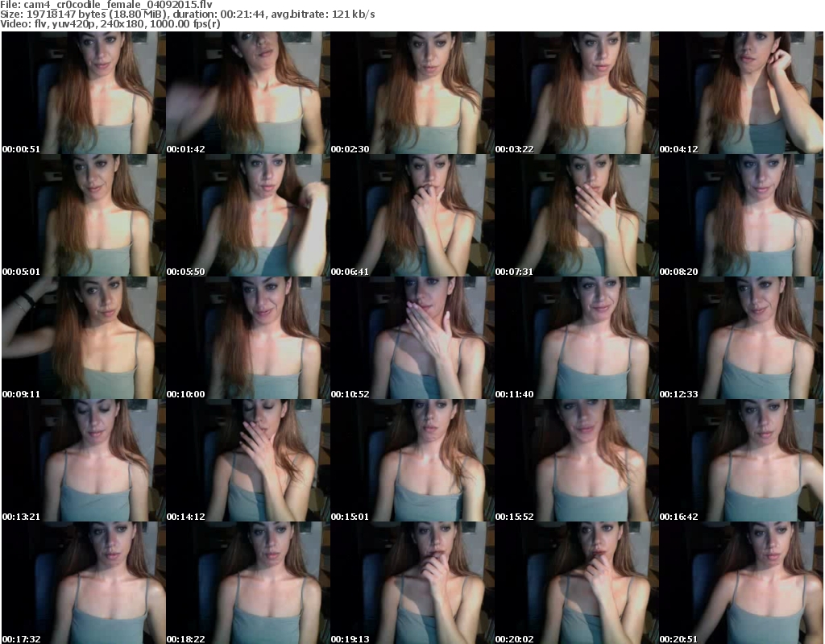
Task: Pick the frame at 00:16:42
Action: (x=741, y=460)
